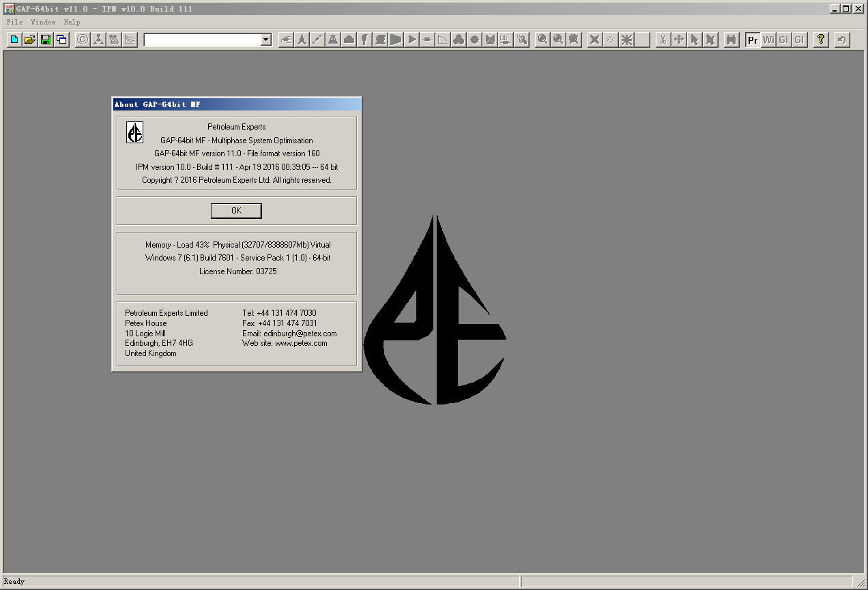This screenshot has width=868, height=590.
Task: Select the inline element dash tool icon
Action: coord(427,40)
